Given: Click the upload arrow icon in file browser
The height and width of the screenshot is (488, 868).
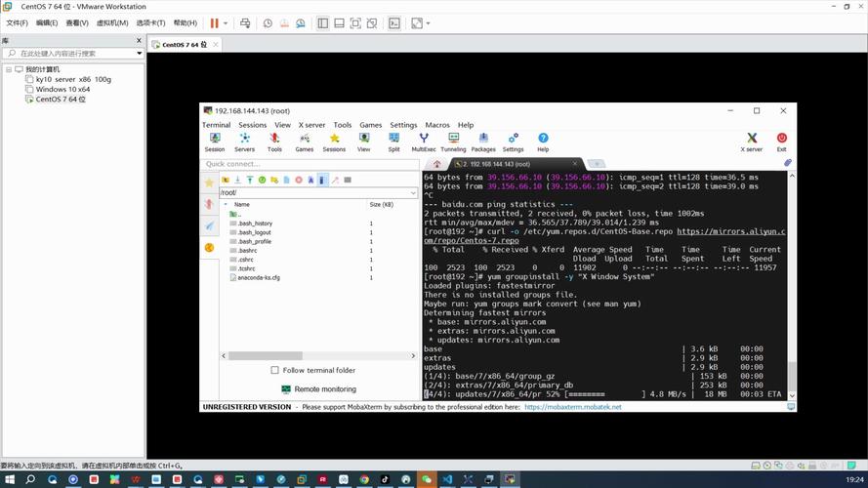Looking at the screenshot, I should coord(250,180).
